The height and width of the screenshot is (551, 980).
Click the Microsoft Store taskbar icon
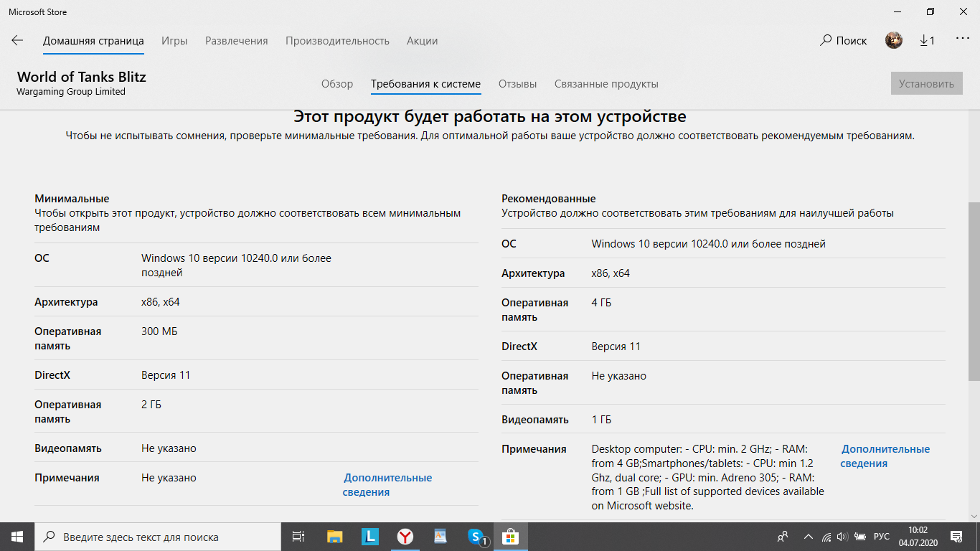pyautogui.click(x=510, y=537)
